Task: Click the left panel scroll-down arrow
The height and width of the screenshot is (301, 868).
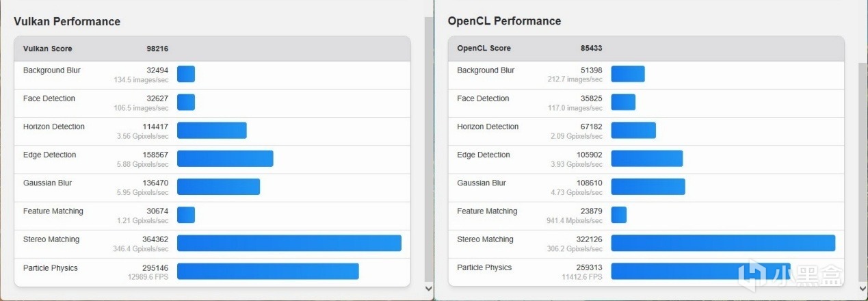Action: click(x=429, y=289)
